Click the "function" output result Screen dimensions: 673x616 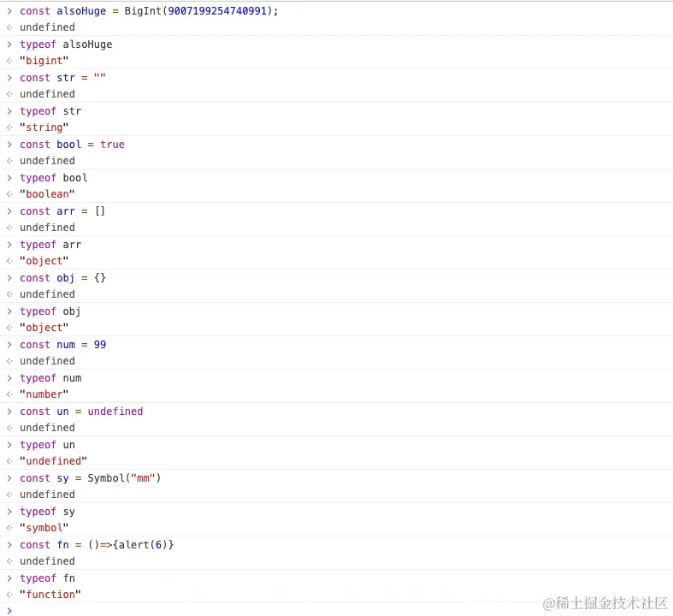coord(50,595)
